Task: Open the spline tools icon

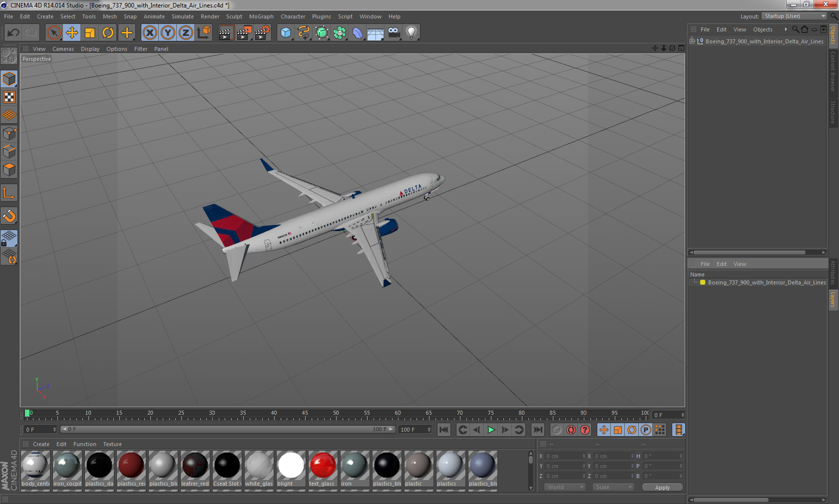Action: tap(304, 33)
